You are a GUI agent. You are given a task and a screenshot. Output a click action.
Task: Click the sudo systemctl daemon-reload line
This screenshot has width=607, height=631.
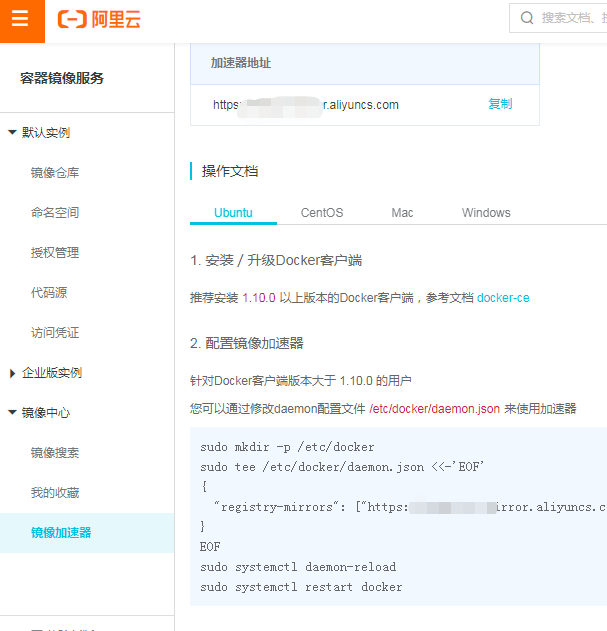coord(298,567)
